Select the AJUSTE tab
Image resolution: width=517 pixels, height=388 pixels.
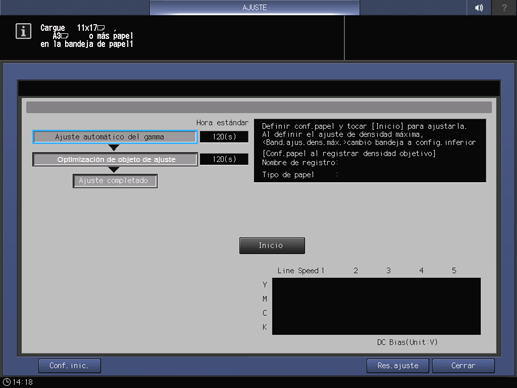(254, 7)
